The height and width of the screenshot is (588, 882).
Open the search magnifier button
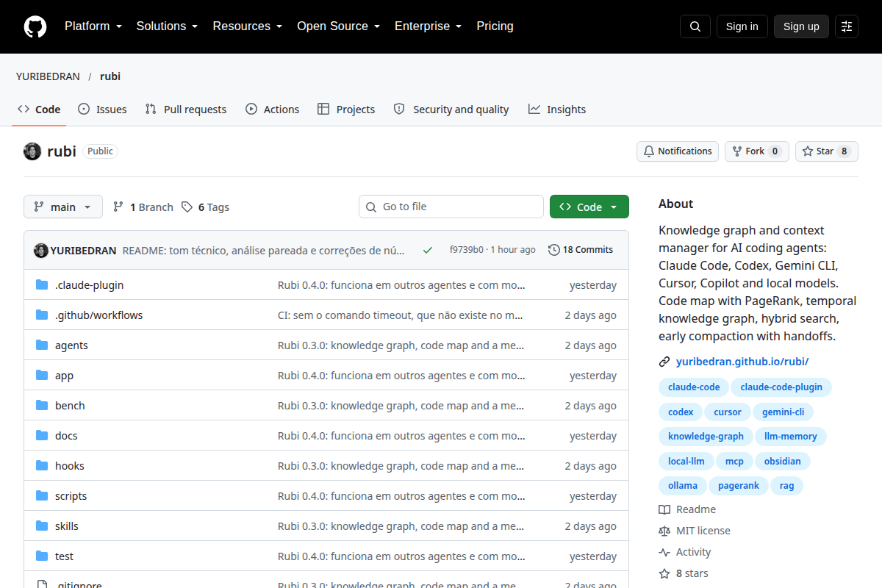695,26
